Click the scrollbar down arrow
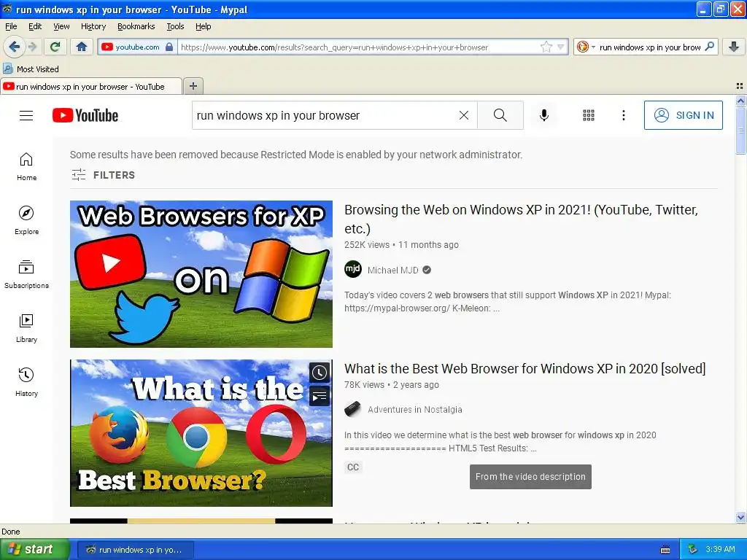Screen dimensions: 747x560 coord(740,517)
